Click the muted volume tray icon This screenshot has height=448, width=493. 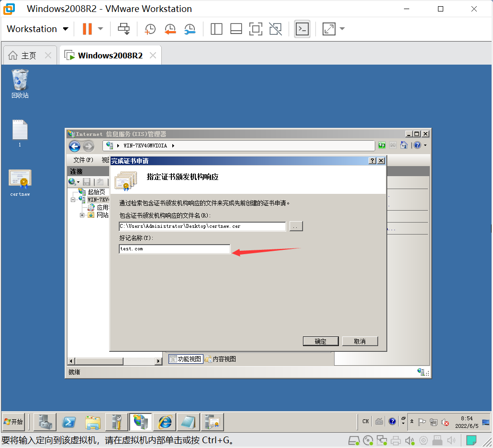[445, 422]
